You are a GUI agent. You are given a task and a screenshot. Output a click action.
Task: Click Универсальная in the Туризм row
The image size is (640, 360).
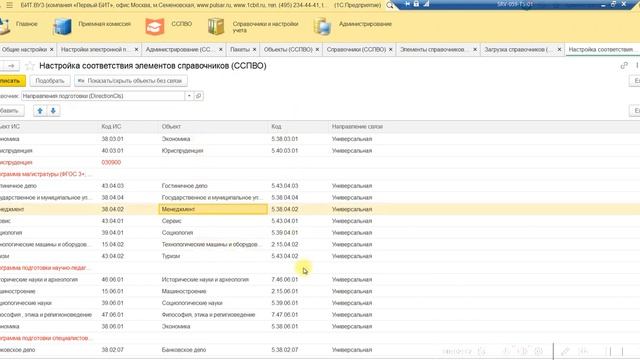click(352, 256)
